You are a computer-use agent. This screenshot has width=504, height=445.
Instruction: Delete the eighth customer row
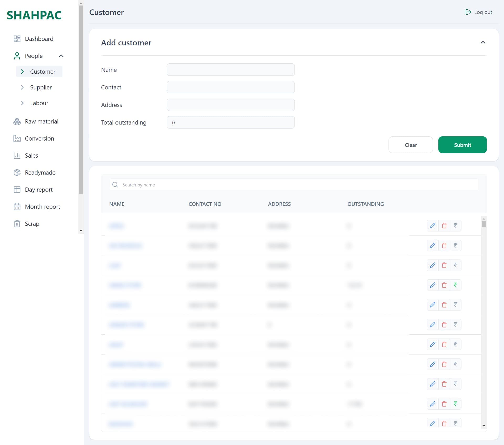pyautogui.click(x=444, y=364)
